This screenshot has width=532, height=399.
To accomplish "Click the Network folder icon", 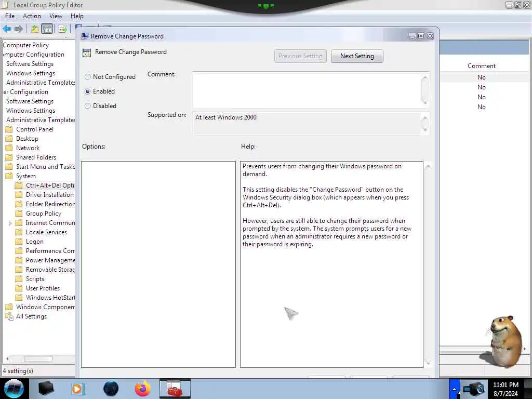I will [9, 148].
